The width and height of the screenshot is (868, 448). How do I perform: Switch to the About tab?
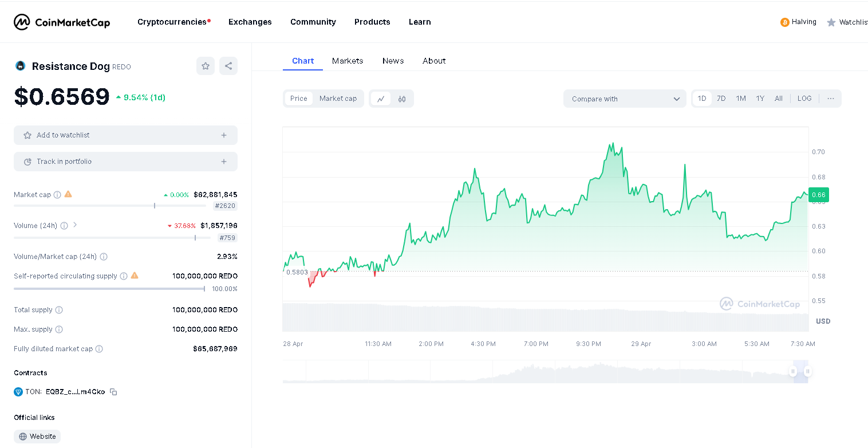[434, 61]
